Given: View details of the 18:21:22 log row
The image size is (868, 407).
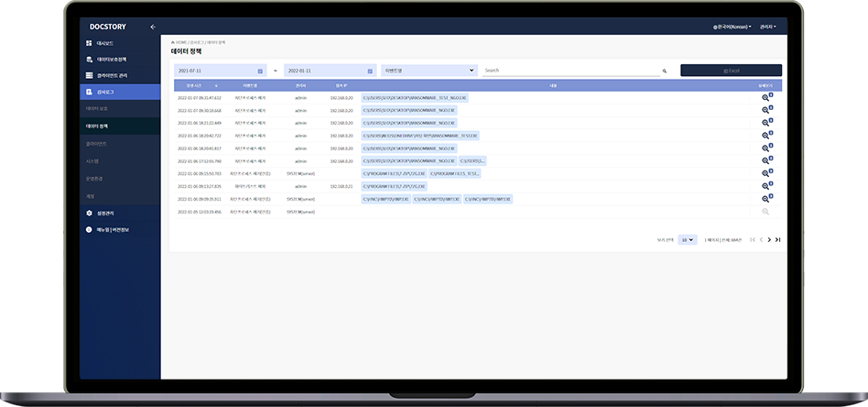Looking at the screenshot, I should [766, 123].
